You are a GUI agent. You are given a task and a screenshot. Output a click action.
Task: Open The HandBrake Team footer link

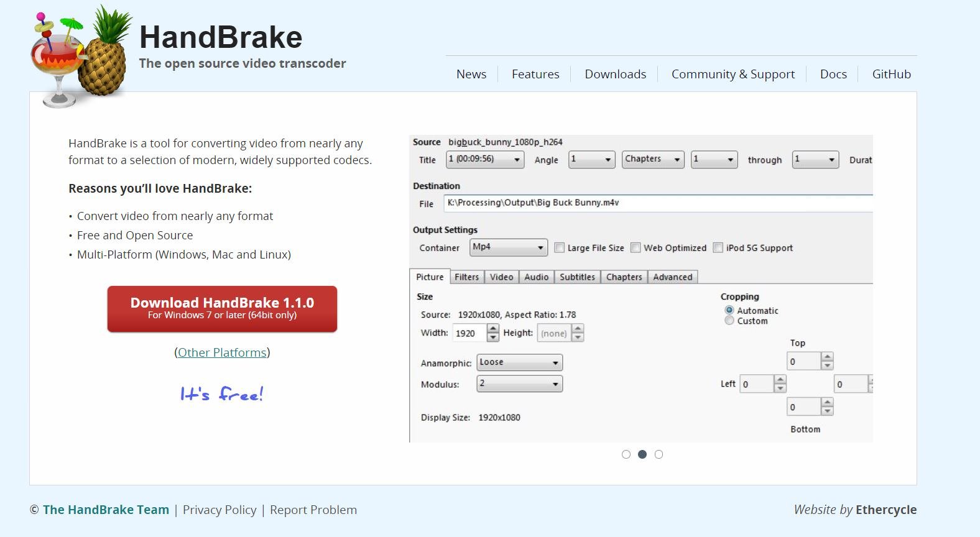pyautogui.click(x=106, y=510)
